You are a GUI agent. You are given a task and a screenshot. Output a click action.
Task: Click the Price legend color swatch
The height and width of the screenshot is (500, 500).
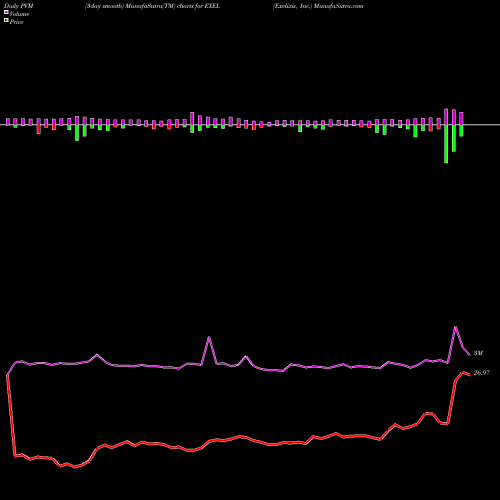tap(6, 21)
